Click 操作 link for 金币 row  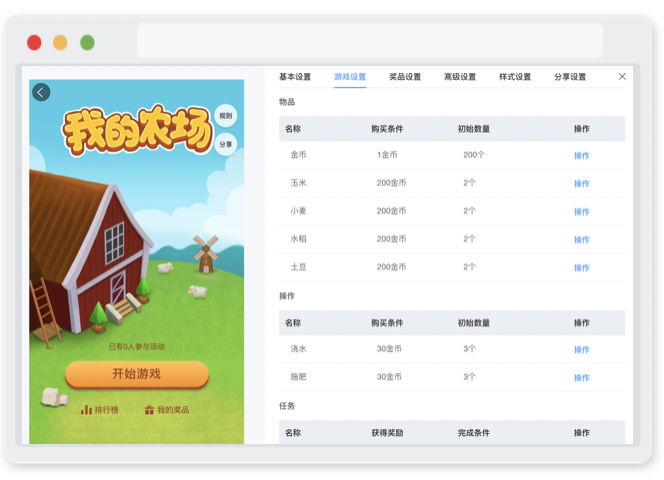coord(581,155)
